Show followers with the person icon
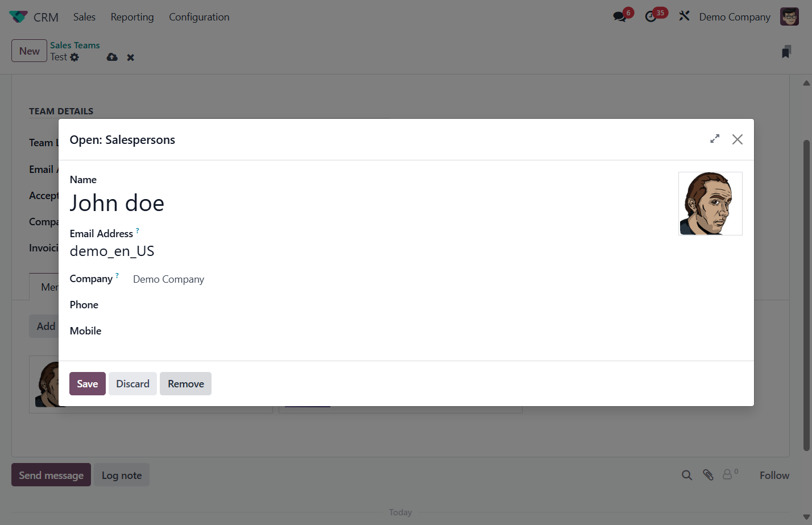 (728, 474)
